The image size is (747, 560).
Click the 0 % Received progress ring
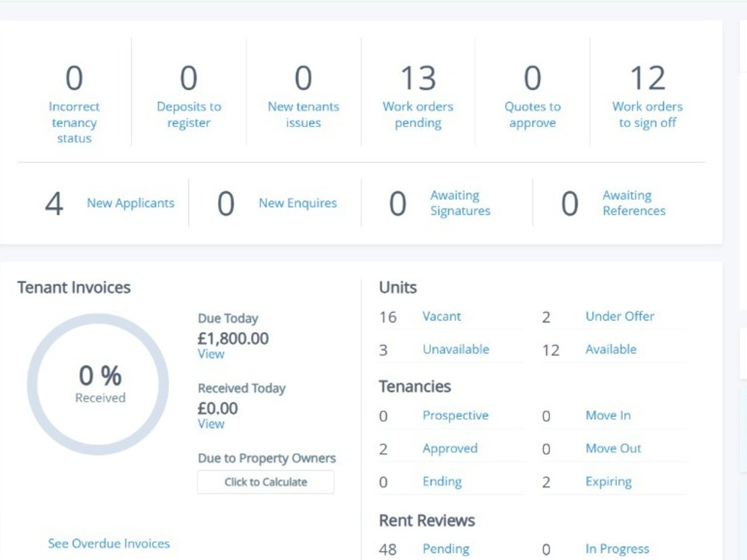(x=98, y=384)
